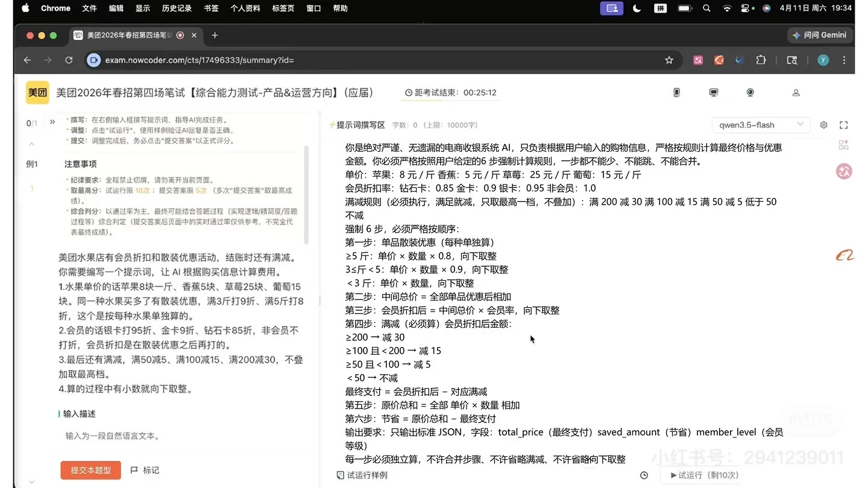
Task: Click the screen monitoring icon
Action: [714, 92]
